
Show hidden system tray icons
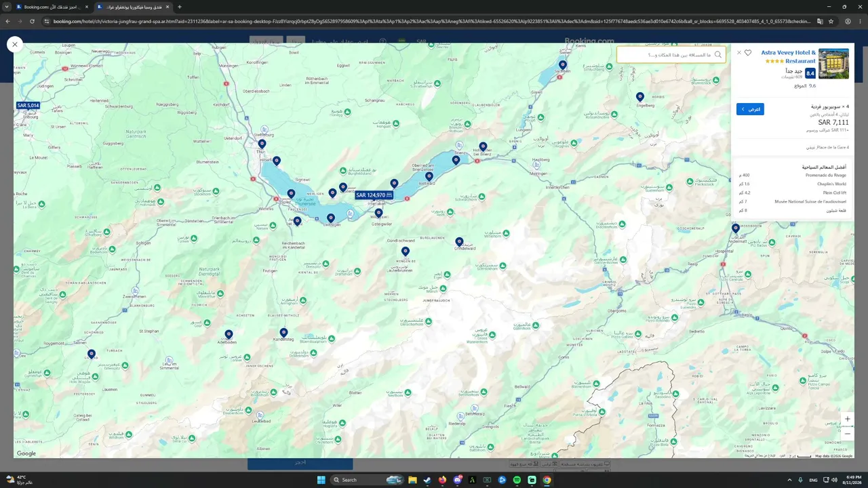789,480
